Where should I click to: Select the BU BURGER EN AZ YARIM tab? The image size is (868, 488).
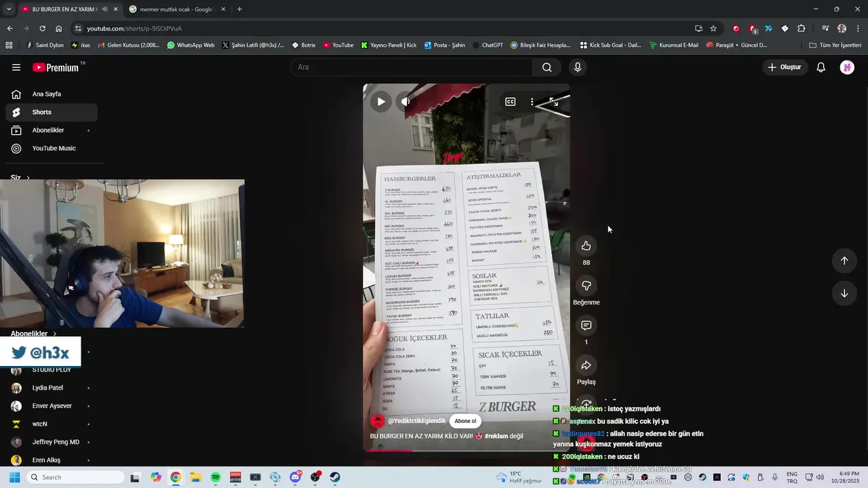pos(69,9)
